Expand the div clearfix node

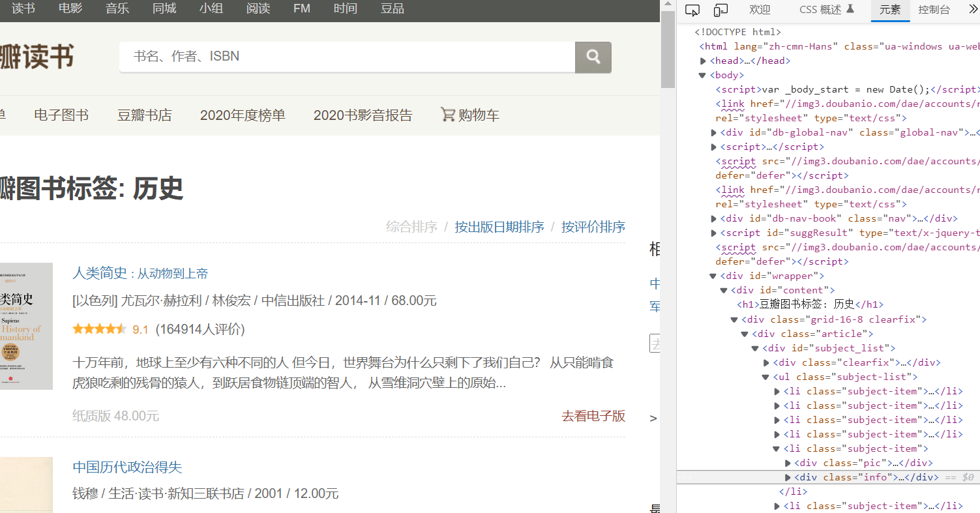tap(766, 362)
